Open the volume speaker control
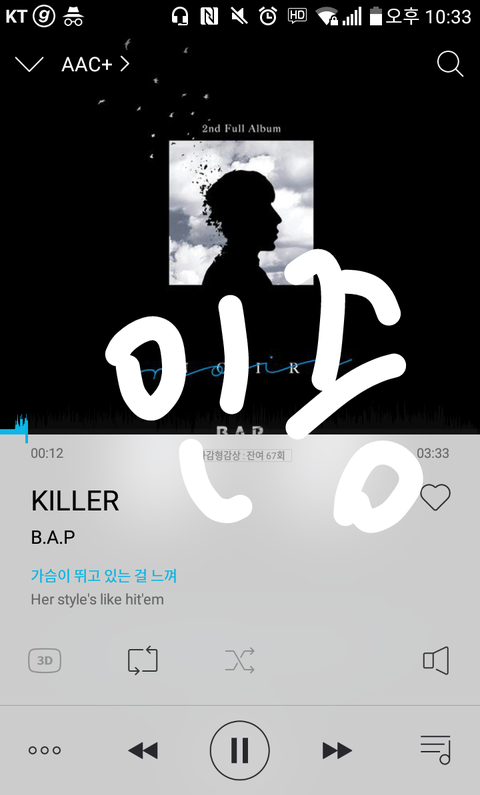The image size is (480, 795). pos(436,661)
